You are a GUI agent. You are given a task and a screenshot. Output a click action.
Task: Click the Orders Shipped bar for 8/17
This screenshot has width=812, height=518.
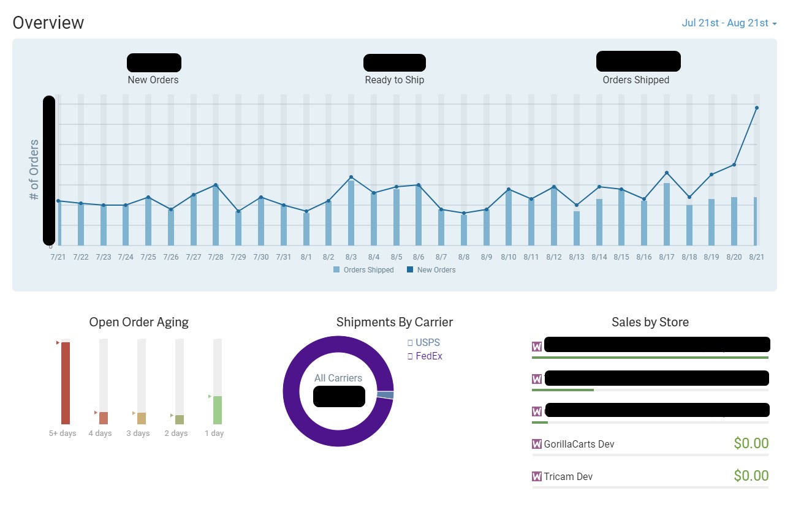click(666, 214)
